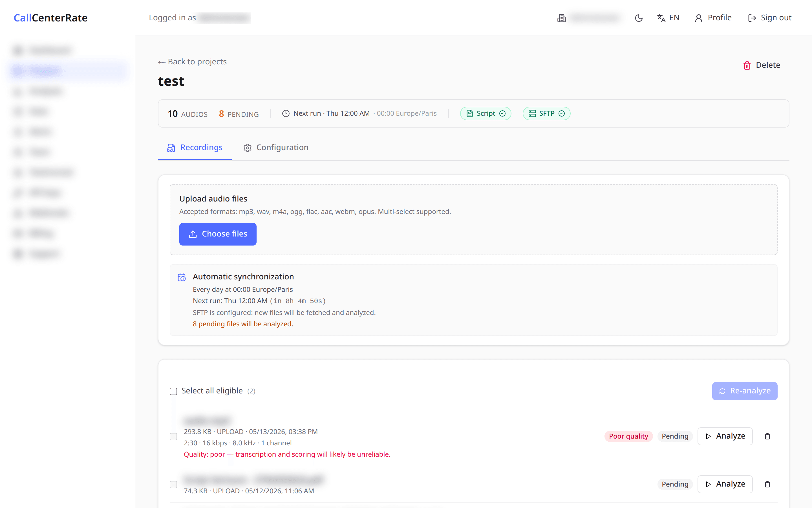812x508 pixels.
Task: Click the project title 'test'
Action: pyautogui.click(x=171, y=81)
